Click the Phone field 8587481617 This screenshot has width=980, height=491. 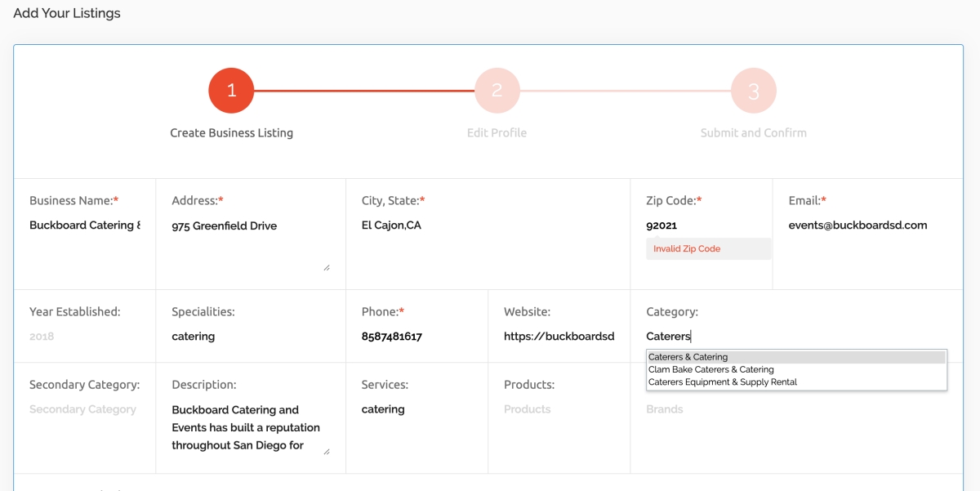point(416,336)
